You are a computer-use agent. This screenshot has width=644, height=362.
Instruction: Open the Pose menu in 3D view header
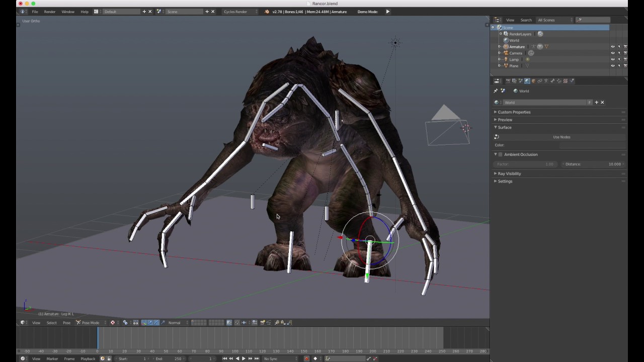[x=66, y=322]
